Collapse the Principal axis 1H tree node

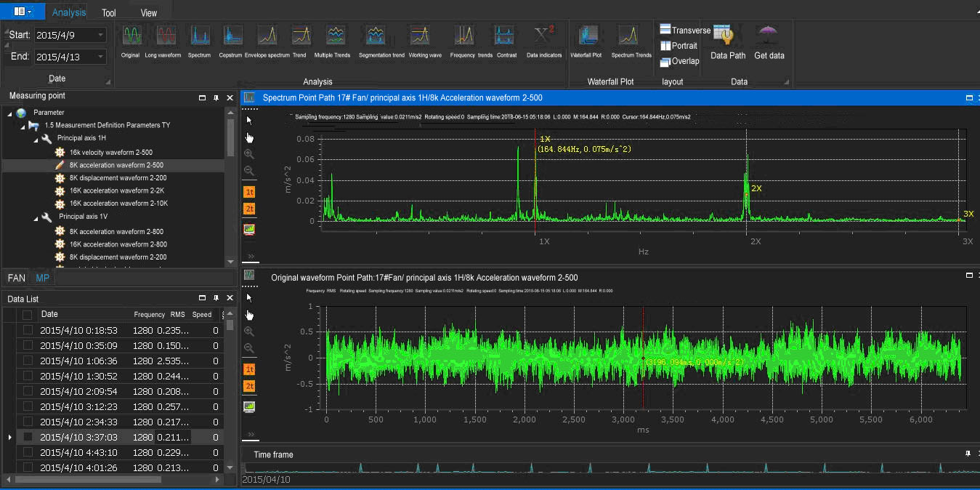coord(35,138)
